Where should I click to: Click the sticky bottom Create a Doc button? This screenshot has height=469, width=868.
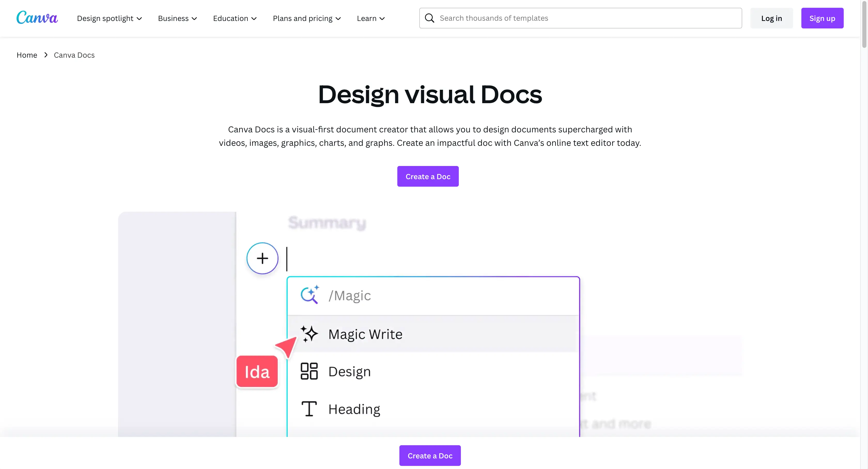point(430,456)
